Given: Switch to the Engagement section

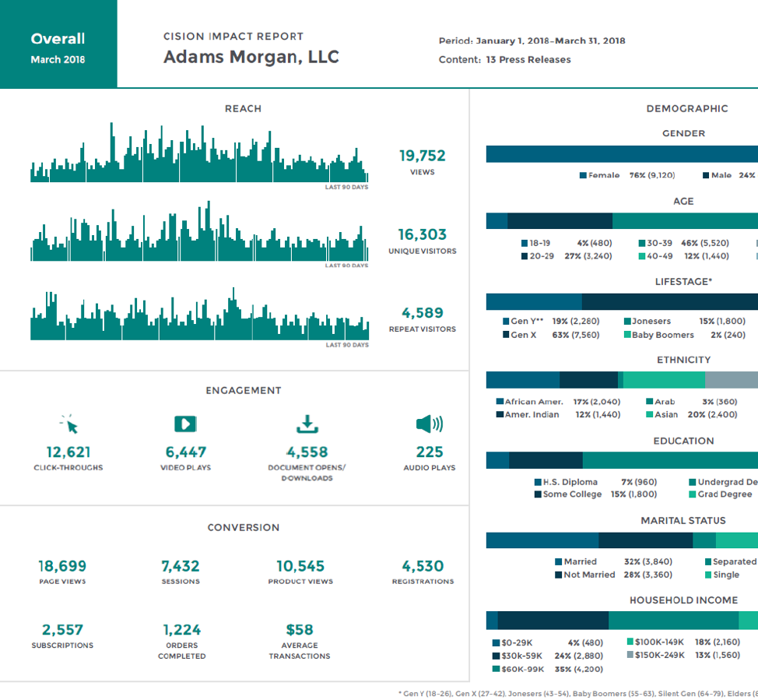Looking at the screenshot, I should pyautogui.click(x=244, y=390).
